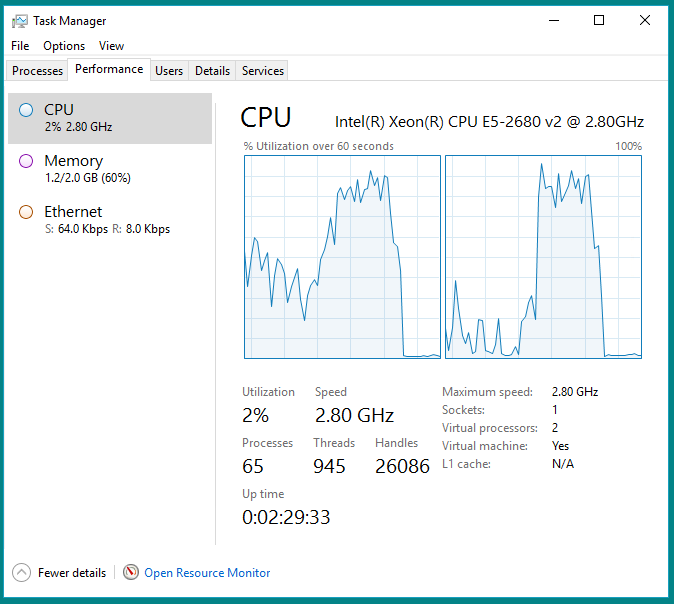Maximize the Task Manager window

599,20
